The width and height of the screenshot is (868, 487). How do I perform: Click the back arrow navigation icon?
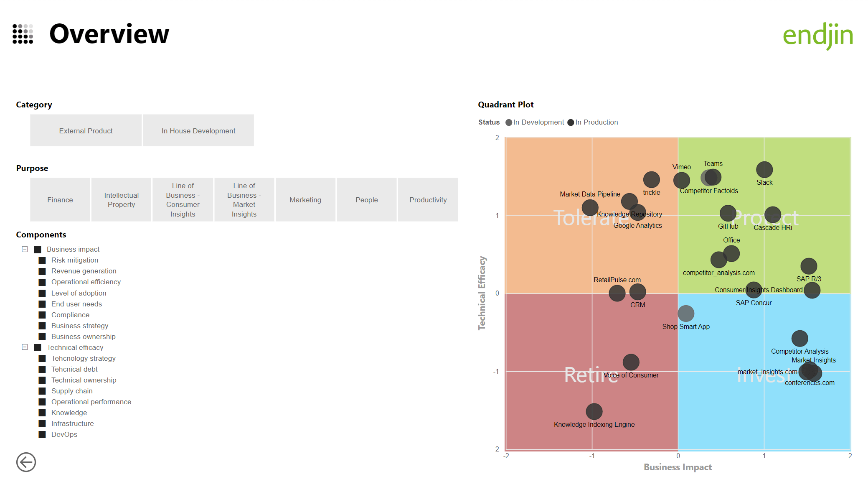27,462
